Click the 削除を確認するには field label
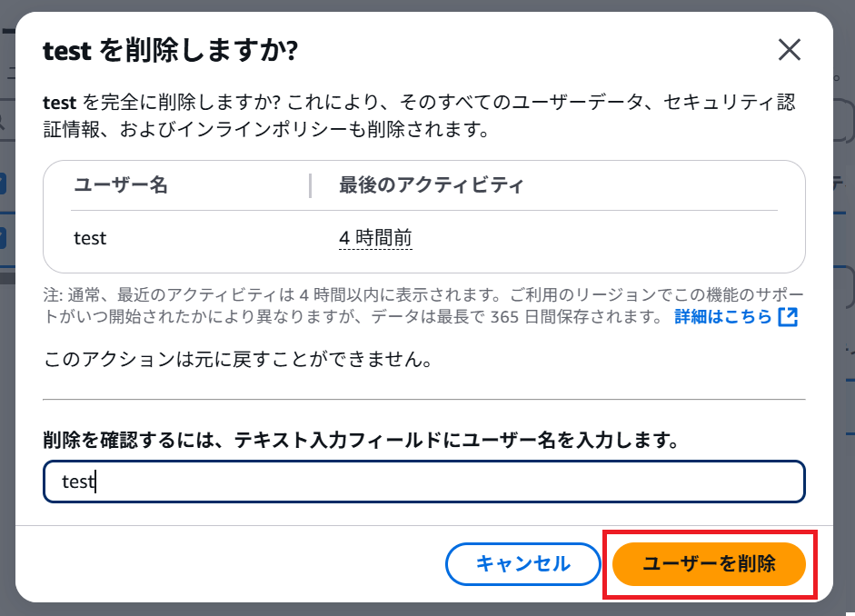This screenshot has width=855, height=616. click(361, 441)
